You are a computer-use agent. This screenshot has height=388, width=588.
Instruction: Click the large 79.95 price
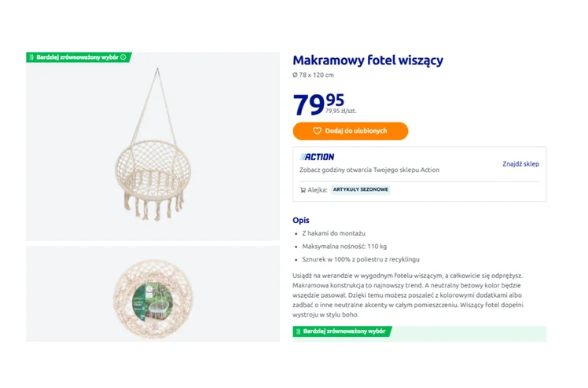click(x=318, y=104)
